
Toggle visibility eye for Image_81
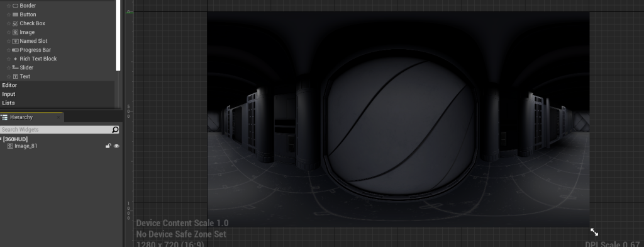click(116, 146)
